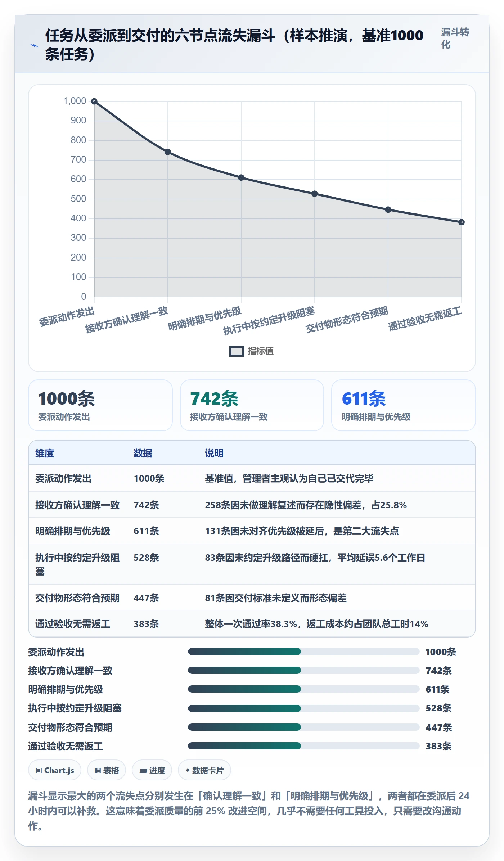Click the summary paragraph about 漏斗
The width and height of the screenshot is (504, 861).
click(249, 811)
